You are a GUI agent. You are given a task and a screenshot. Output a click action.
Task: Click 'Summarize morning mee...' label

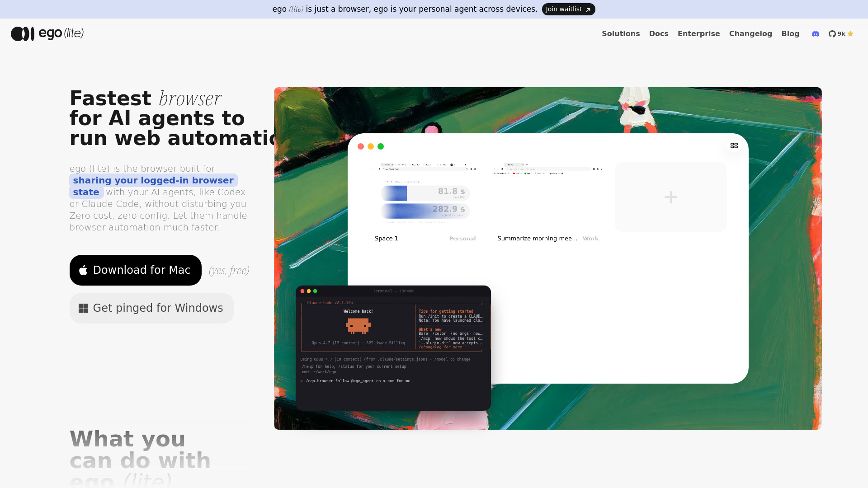pyautogui.click(x=538, y=239)
